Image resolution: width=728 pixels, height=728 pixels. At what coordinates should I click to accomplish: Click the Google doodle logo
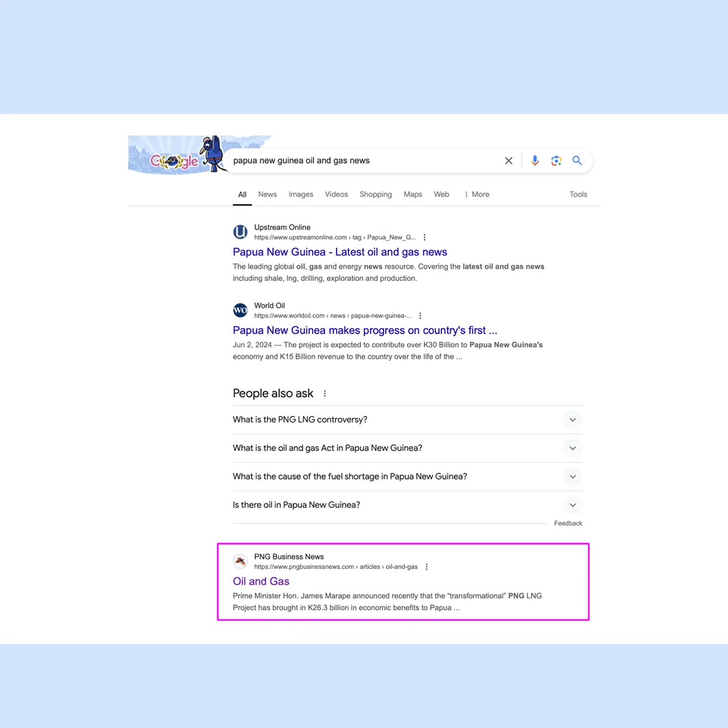pos(177,155)
